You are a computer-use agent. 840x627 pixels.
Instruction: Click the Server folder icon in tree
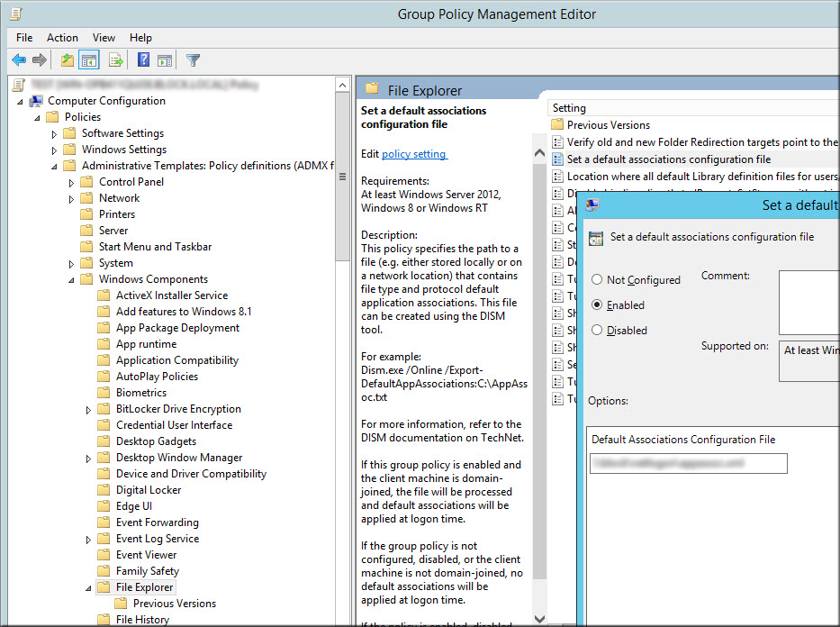(x=86, y=231)
